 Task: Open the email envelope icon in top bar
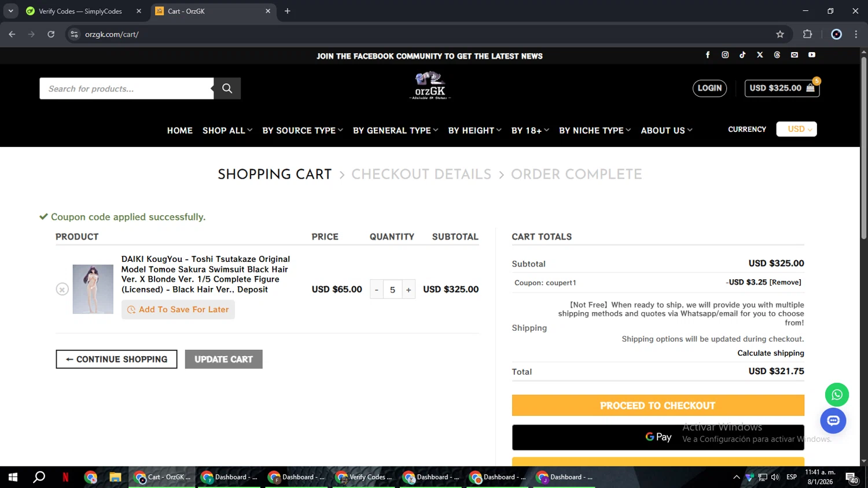pyautogui.click(x=795, y=55)
